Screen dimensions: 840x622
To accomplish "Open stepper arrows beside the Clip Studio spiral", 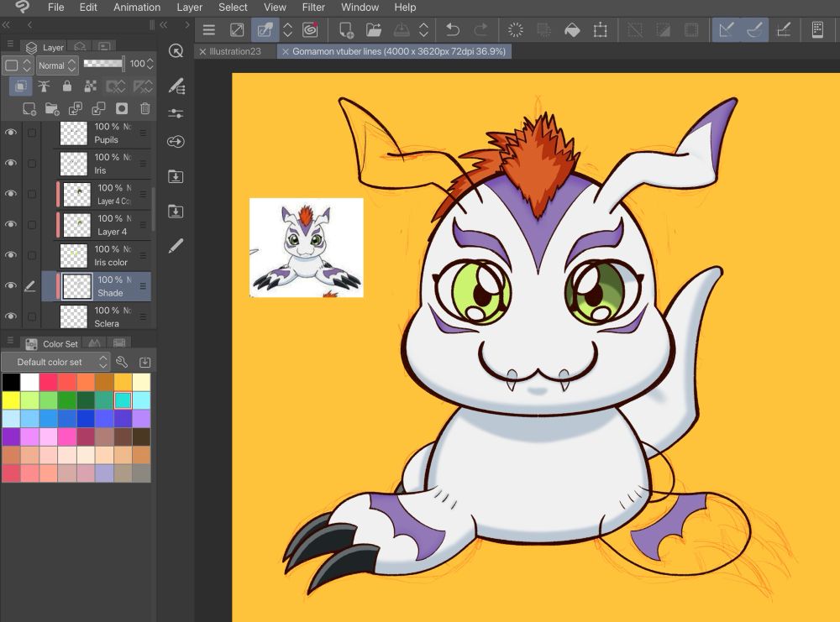I will pyautogui.click(x=287, y=30).
